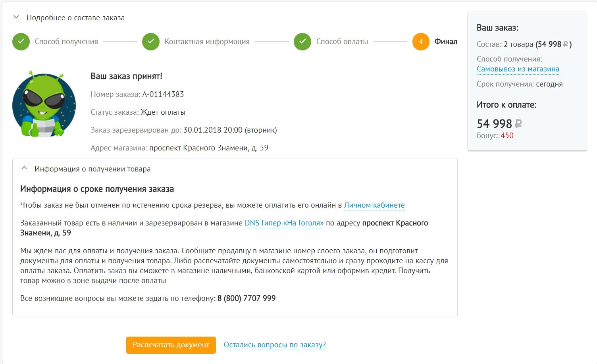Click the red bonus value 450
Image resolution: width=597 pixels, height=364 pixels.
pos(507,136)
